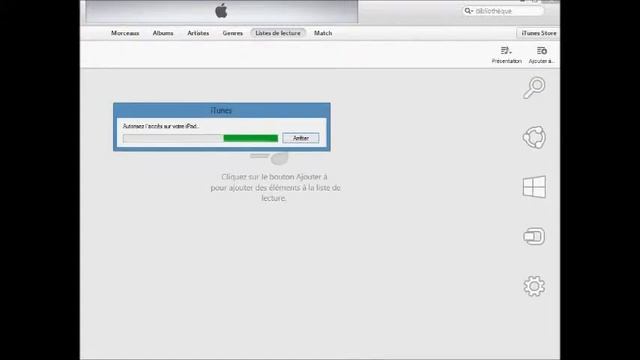The image size is (640, 360).
Task: Switch to the Artistes tab
Action: tap(198, 33)
